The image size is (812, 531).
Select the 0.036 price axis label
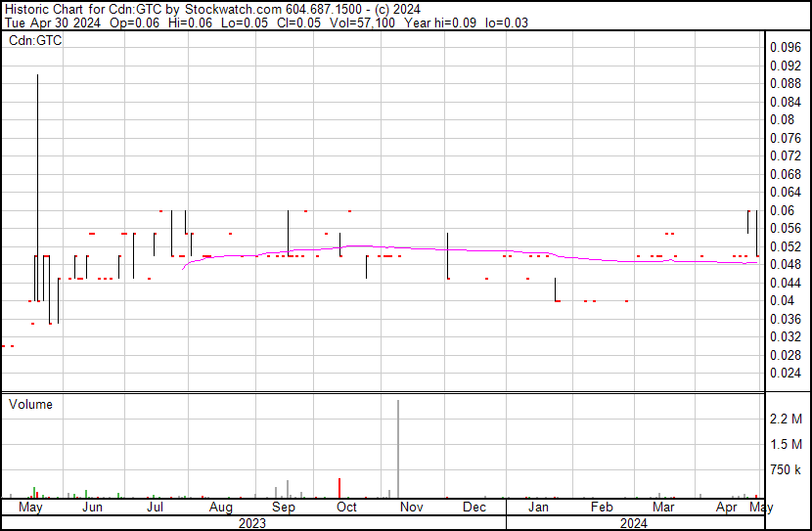785,319
